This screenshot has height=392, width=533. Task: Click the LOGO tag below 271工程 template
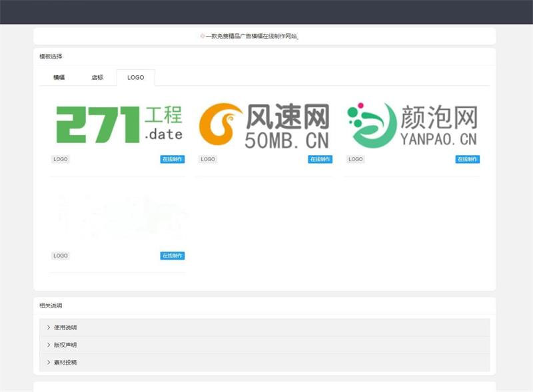(x=61, y=159)
